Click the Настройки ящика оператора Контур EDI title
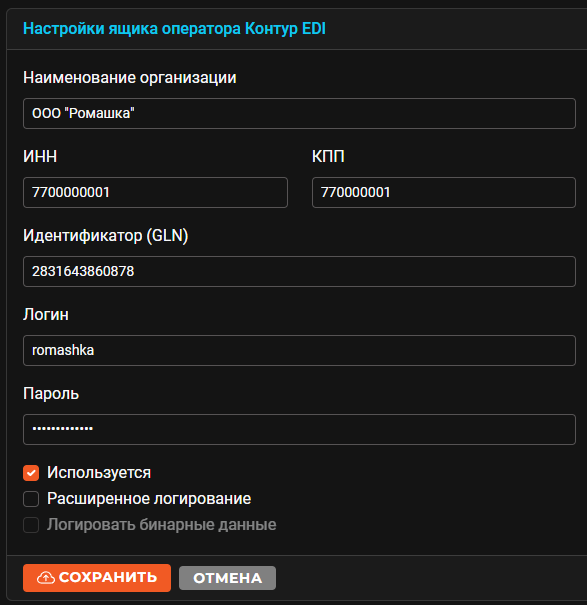The height and width of the screenshot is (605, 587). tap(174, 29)
